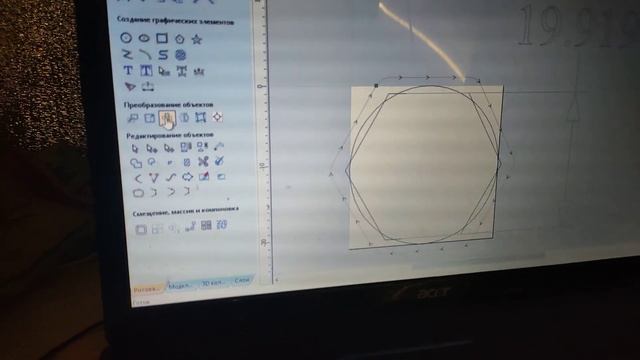The image size is (640, 360).
Task: Select the Create Ellipse tool
Action: click(144, 38)
